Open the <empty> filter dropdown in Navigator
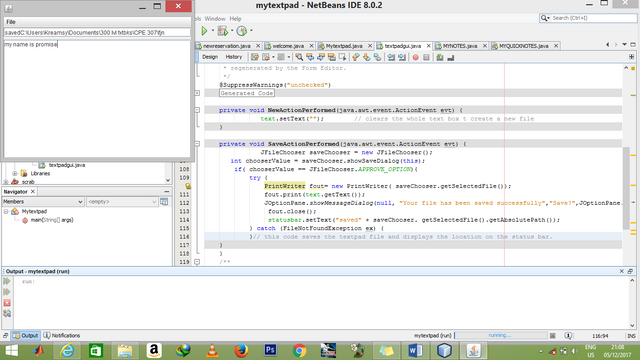Viewport: 640px width, 360px height. tap(122, 202)
